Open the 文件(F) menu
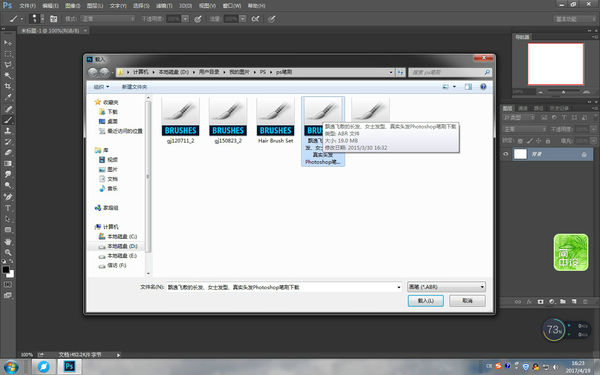Screen dimensions: 600x375 (27, 6)
